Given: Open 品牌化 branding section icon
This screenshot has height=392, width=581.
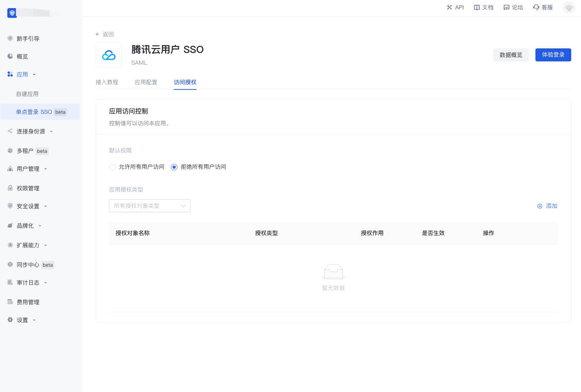Looking at the screenshot, I should 10,226.
